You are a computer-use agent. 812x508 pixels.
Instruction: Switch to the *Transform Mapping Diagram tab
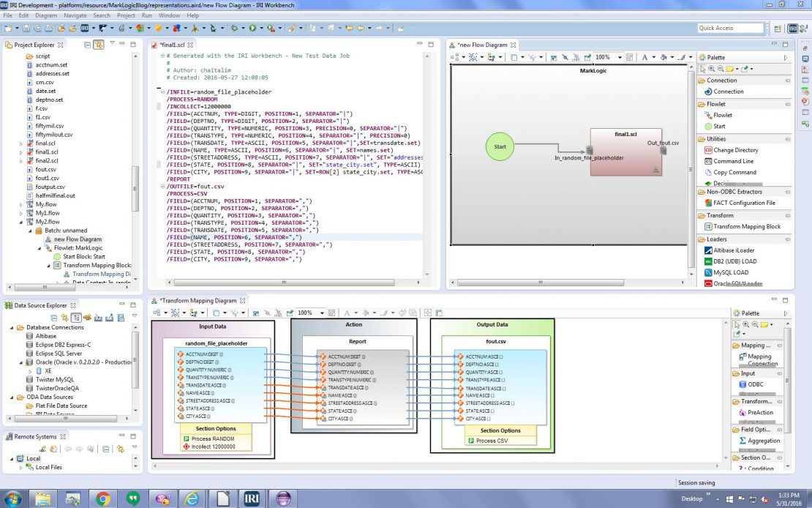pos(198,301)
